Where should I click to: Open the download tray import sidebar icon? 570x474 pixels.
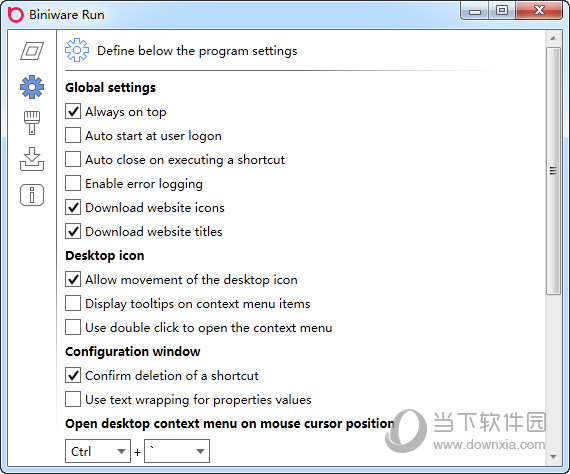pyautogui.click(x=32, y=159)
